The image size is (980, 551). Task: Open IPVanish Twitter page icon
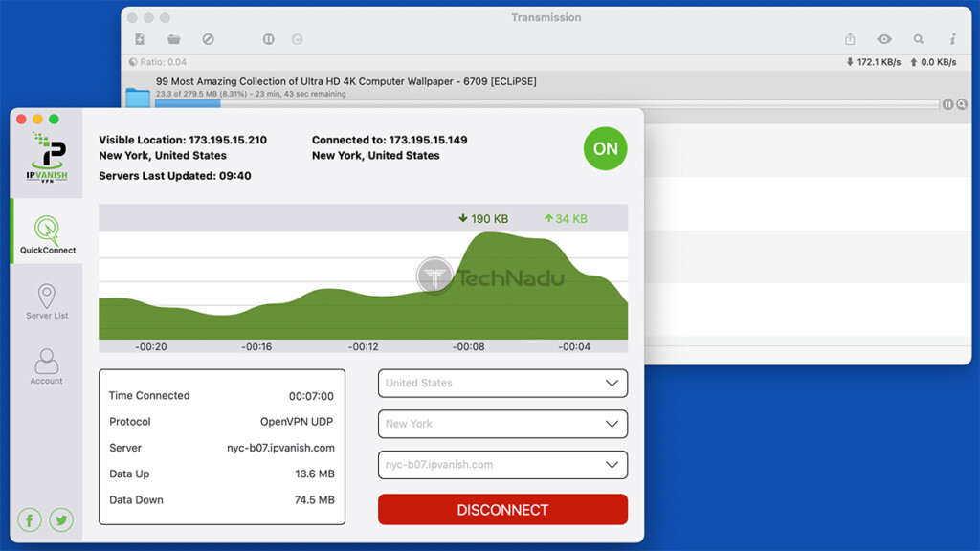[x=61, y=519]
